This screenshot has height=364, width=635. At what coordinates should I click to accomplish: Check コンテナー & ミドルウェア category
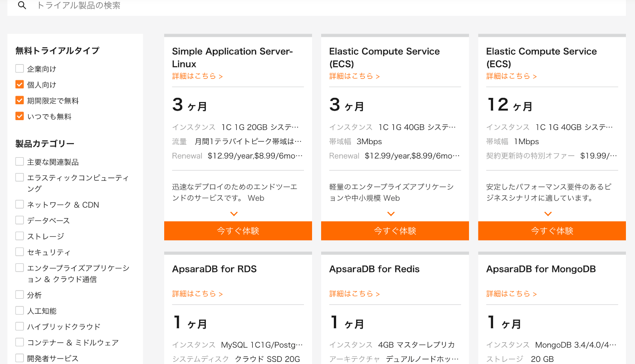tap(20, 342)
